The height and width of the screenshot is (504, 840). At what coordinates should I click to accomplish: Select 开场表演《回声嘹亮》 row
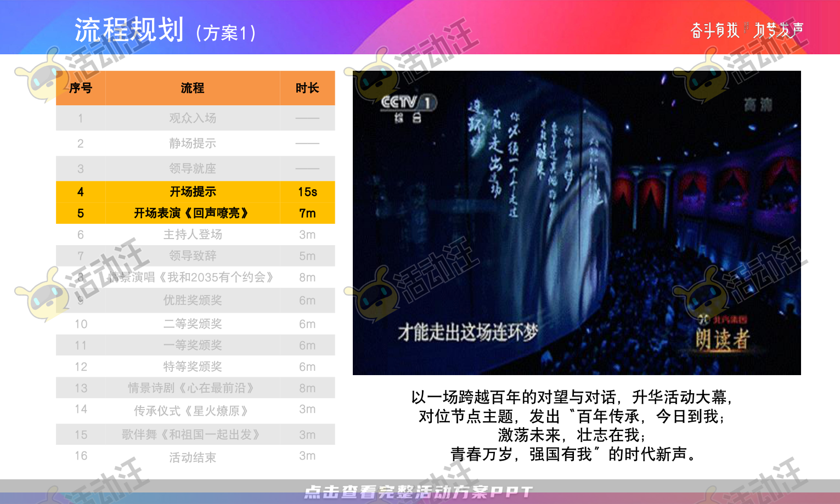(x=195, y=213)
